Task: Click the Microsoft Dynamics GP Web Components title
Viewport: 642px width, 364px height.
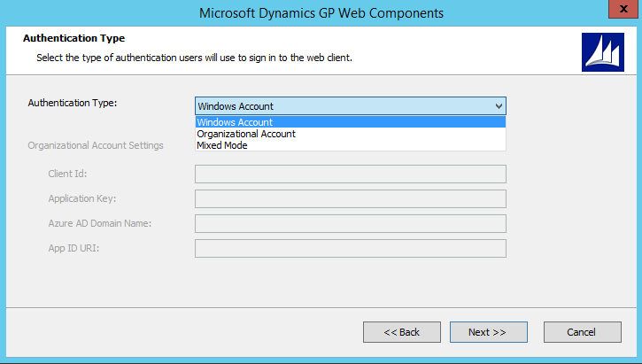Action: click(321, 13)
